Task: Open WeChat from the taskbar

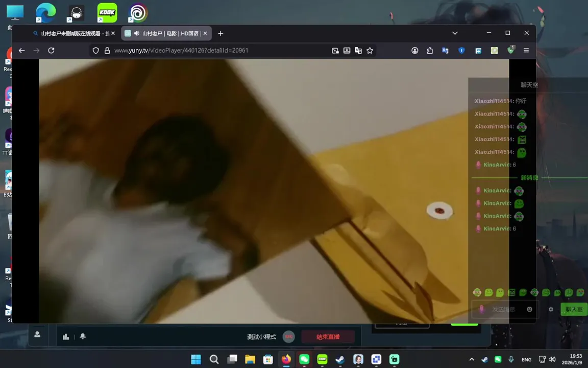Action: 304,359
